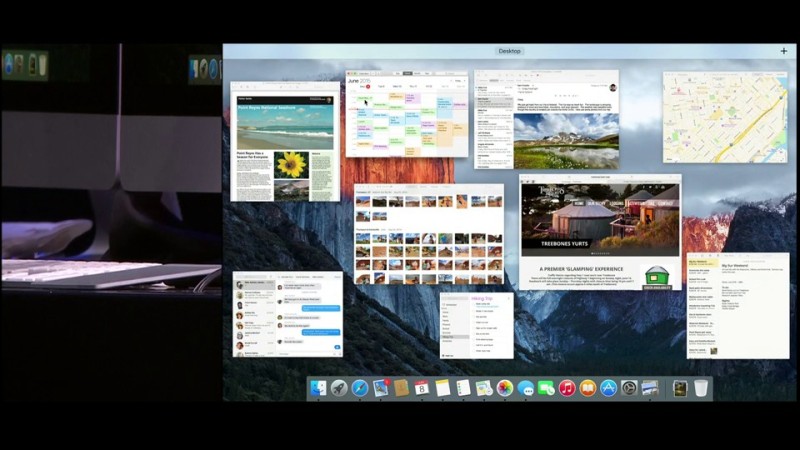The width and height of the screenshot is (800, 450).
Task: Open Notes yellow notepad icon in the Dock
Action: [x=442, y=388]
